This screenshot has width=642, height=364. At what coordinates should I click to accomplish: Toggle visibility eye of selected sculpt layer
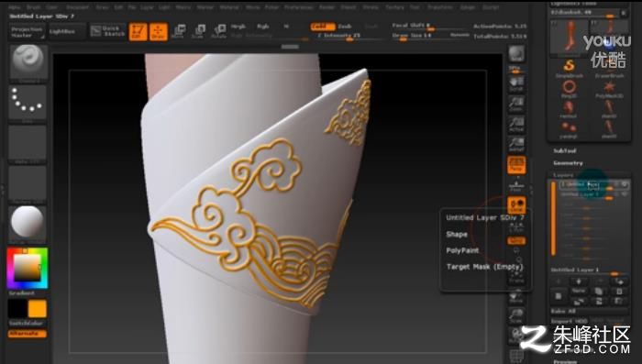coord(625,184)
